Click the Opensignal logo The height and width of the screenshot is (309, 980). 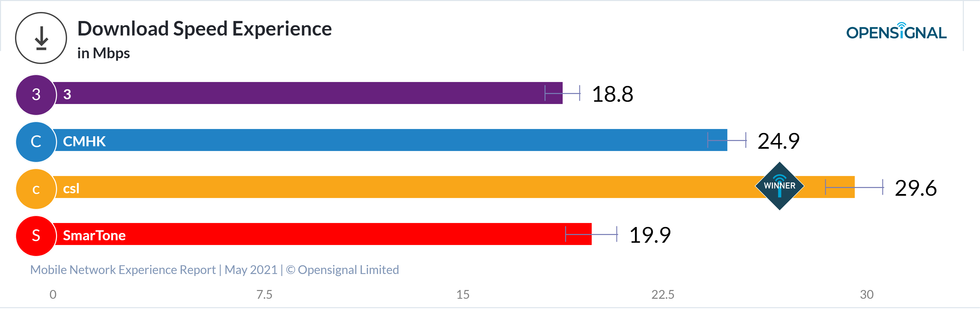tap(896, 31)
